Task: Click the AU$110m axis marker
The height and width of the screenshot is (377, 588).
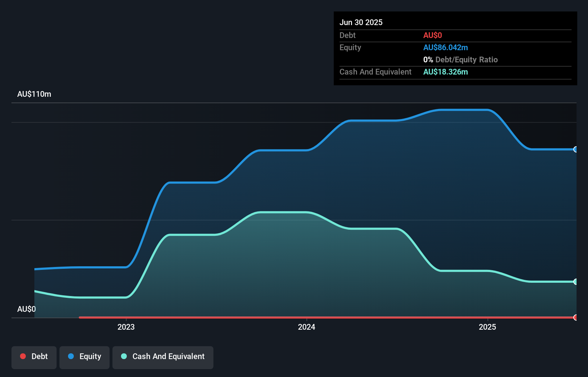Action: pos(34,94)
